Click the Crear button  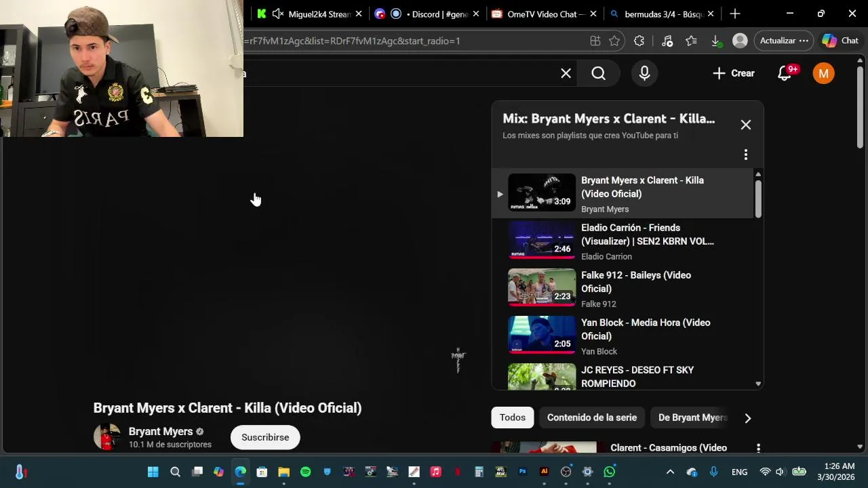tap(734, 73)
